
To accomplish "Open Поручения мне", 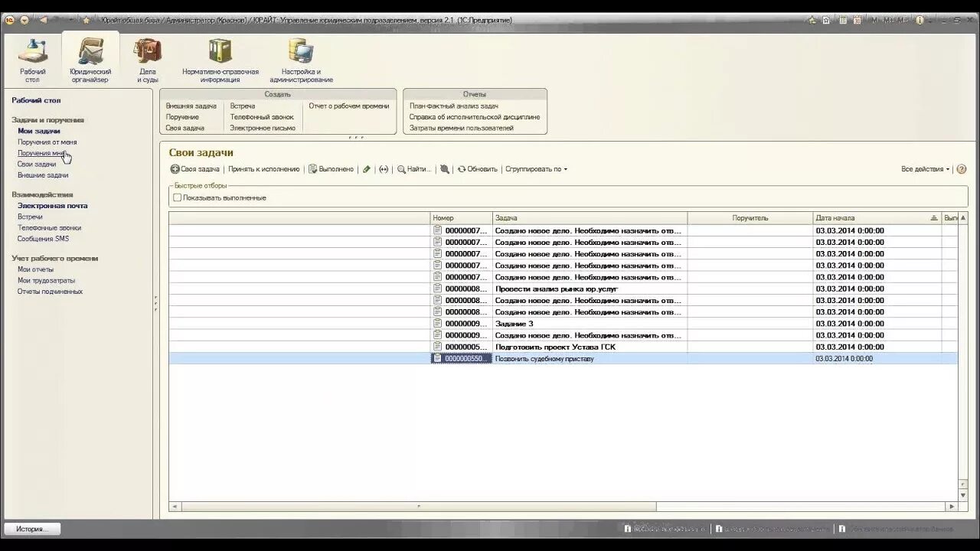I will (x=42, y=153).
